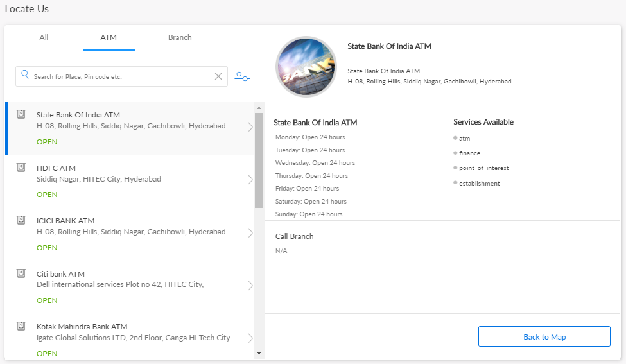Clear the search field with X icon
Image resolution: width=626 pixels, height=364 pixels.
218,76
